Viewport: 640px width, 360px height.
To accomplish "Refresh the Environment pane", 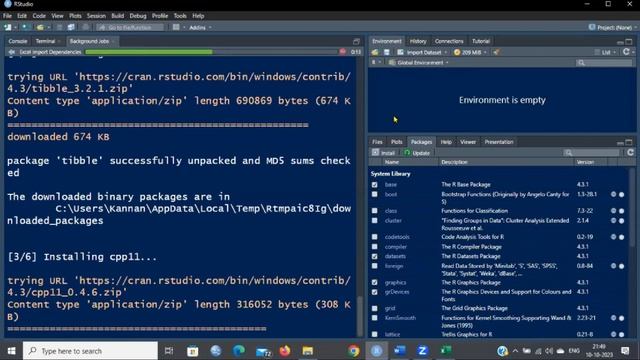I will (x=626, y=52).
